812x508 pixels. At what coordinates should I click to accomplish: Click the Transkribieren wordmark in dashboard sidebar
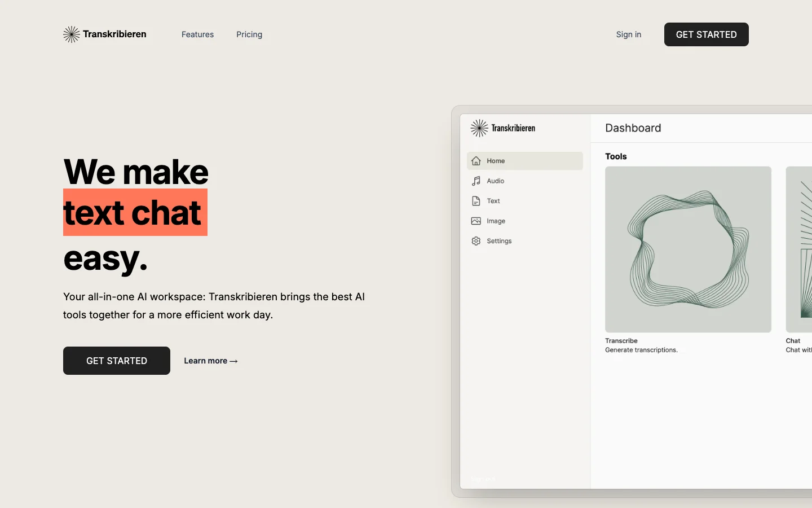(513, 128)
